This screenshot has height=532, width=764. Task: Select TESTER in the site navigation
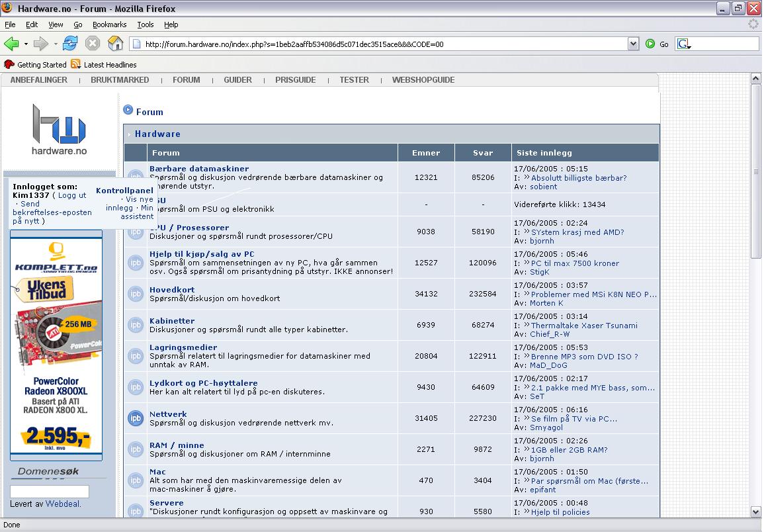point(355,80)
